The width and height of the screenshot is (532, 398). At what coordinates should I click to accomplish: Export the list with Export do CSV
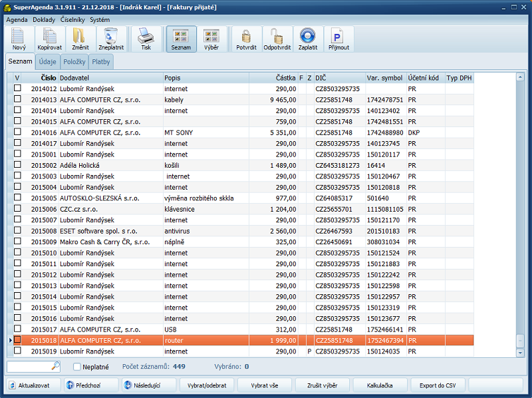tap(438, 385)
